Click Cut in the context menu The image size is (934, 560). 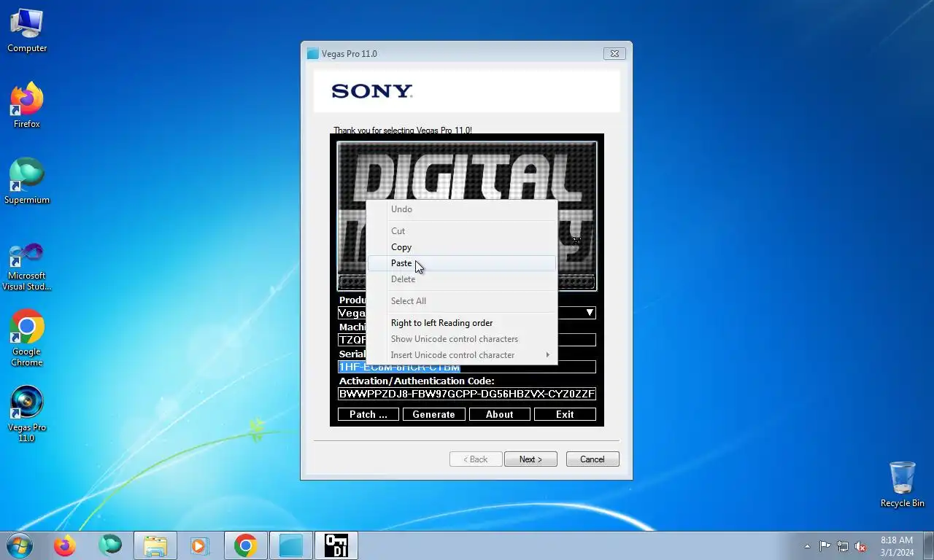(462, 231)
